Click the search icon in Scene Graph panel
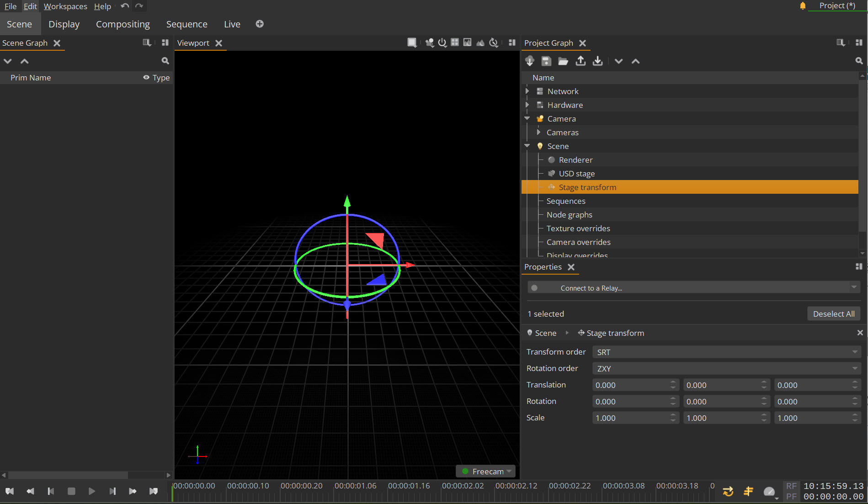 pos(165,61)
